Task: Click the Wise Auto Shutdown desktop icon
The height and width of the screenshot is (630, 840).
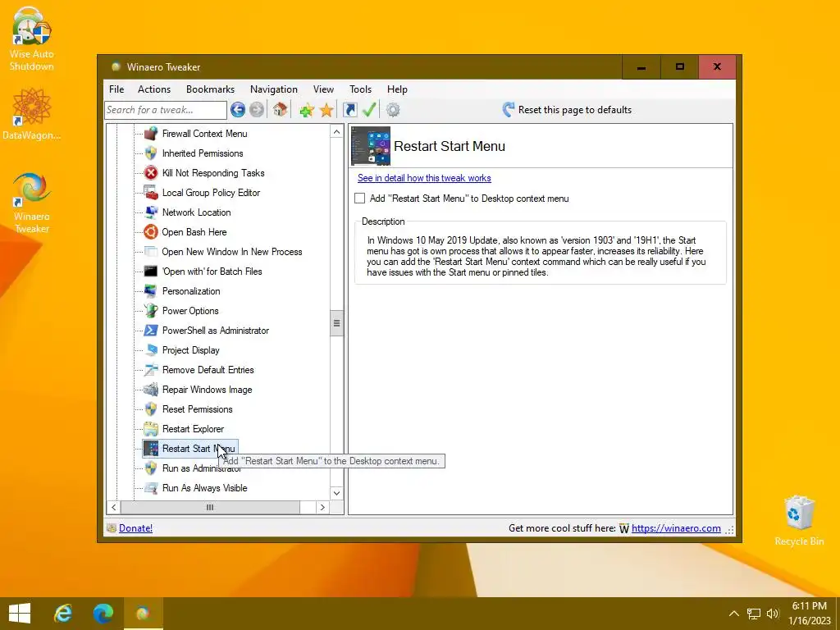Action: tap(31, 39)
